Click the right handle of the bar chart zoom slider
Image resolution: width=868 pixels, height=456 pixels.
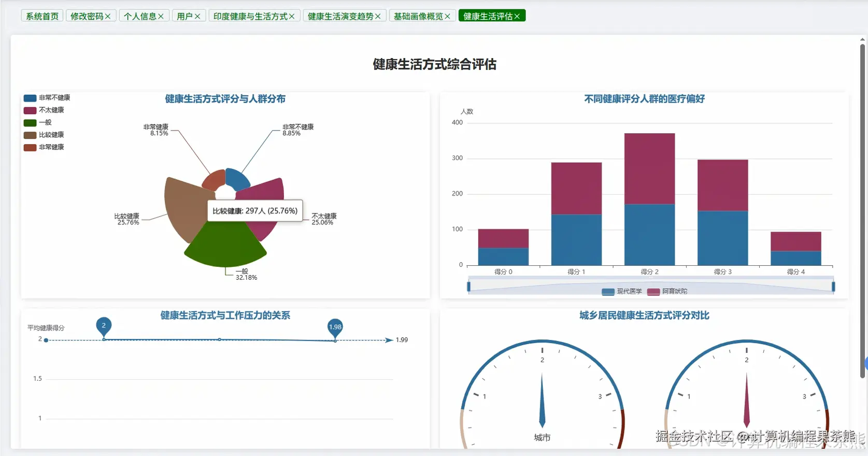[x=833, y=287]
